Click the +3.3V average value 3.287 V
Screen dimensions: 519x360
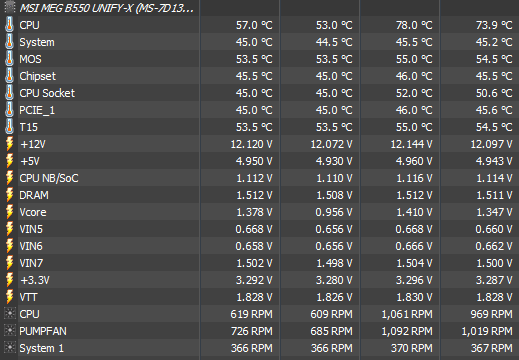click(x=494, y=280)
